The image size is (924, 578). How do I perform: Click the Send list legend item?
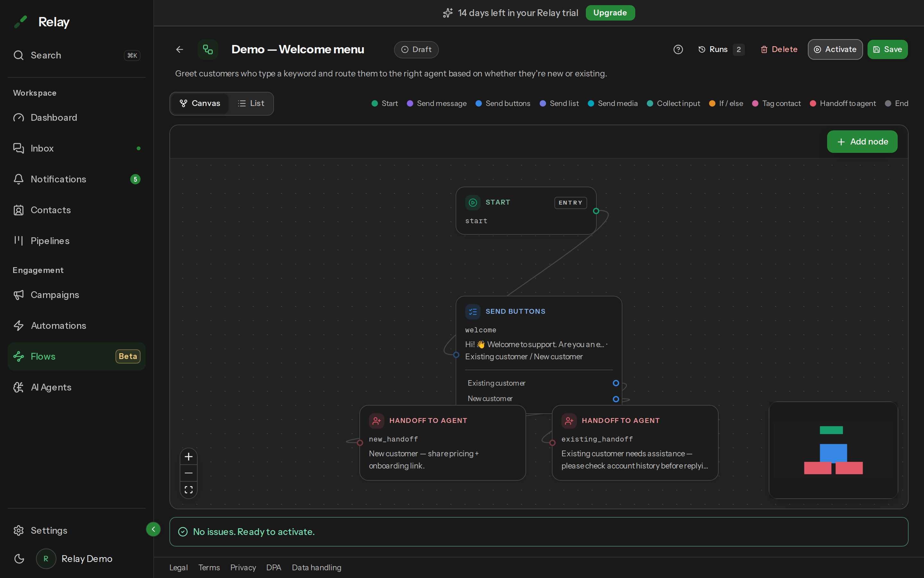point(559,104)
